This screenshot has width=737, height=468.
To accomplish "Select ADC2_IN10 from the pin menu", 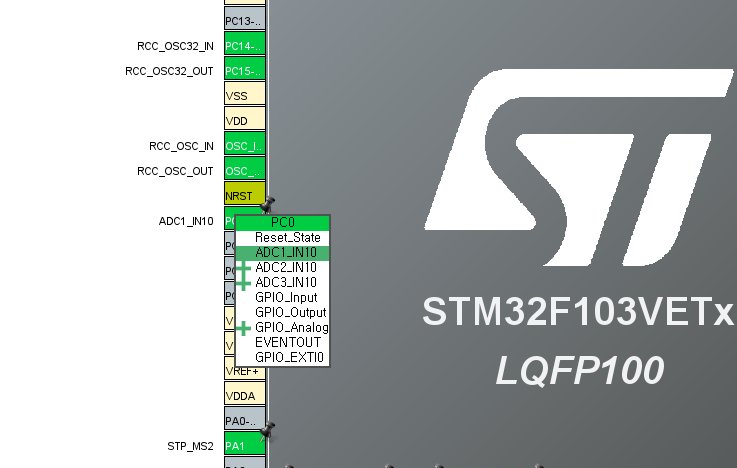I will [285, 268].
